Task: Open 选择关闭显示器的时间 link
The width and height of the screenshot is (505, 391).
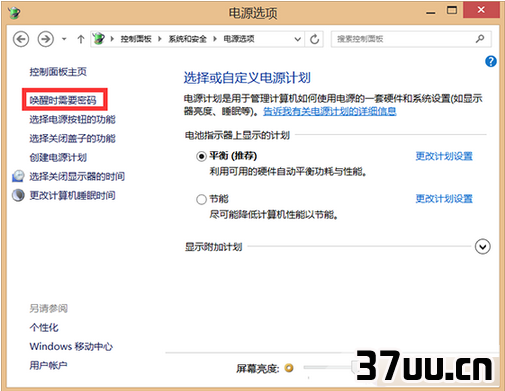Action: click(77, 176)
